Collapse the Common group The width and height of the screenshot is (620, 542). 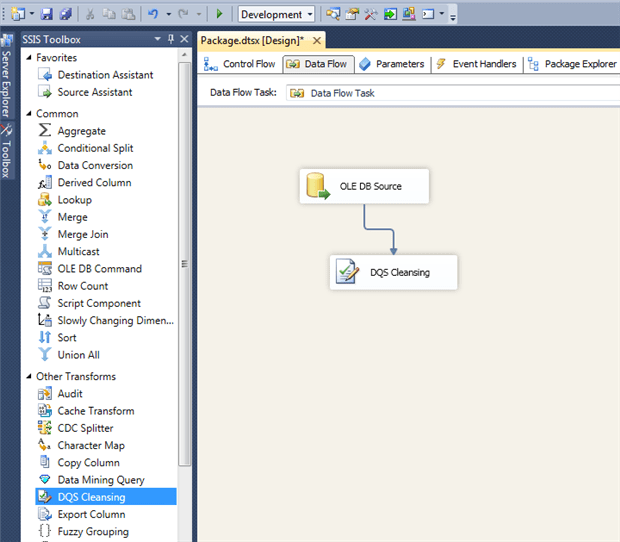tap(28, 114)
